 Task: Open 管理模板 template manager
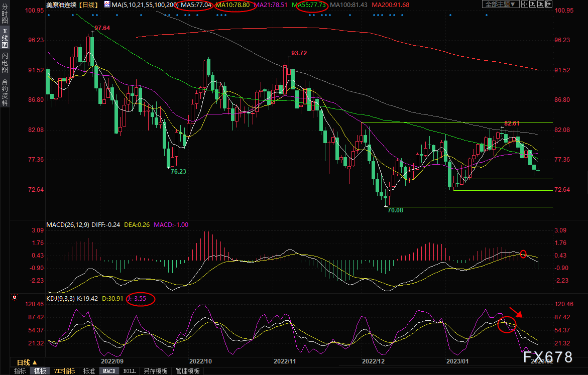[x=187, y=371]
